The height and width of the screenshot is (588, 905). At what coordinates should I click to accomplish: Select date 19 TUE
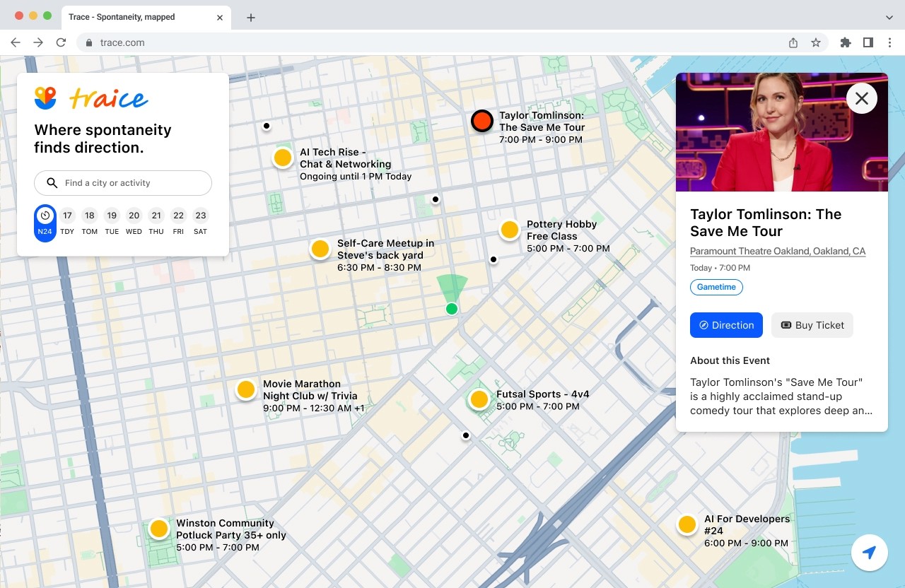pyautogui.click(x=112, y=223)
